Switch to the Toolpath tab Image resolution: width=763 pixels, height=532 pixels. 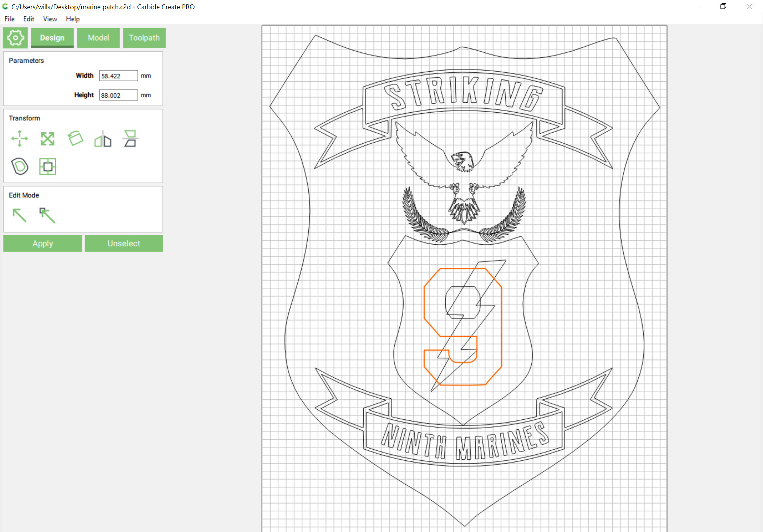[x=144, y=38]
